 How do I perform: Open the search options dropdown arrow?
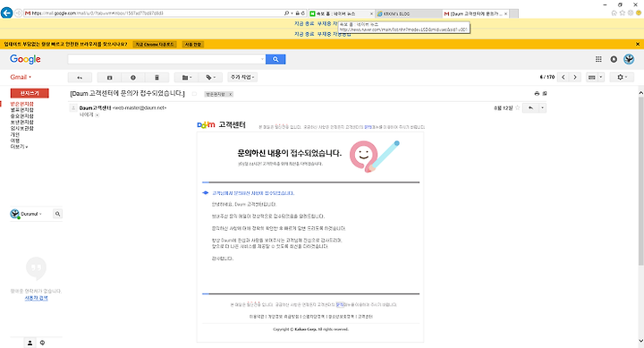tap(262, 60)
